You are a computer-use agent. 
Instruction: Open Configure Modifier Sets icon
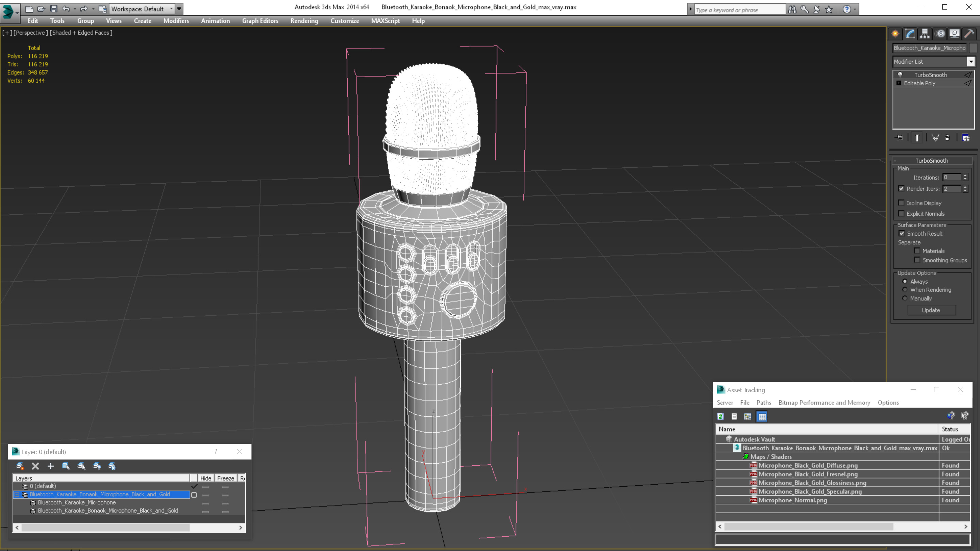click(966, 138)
